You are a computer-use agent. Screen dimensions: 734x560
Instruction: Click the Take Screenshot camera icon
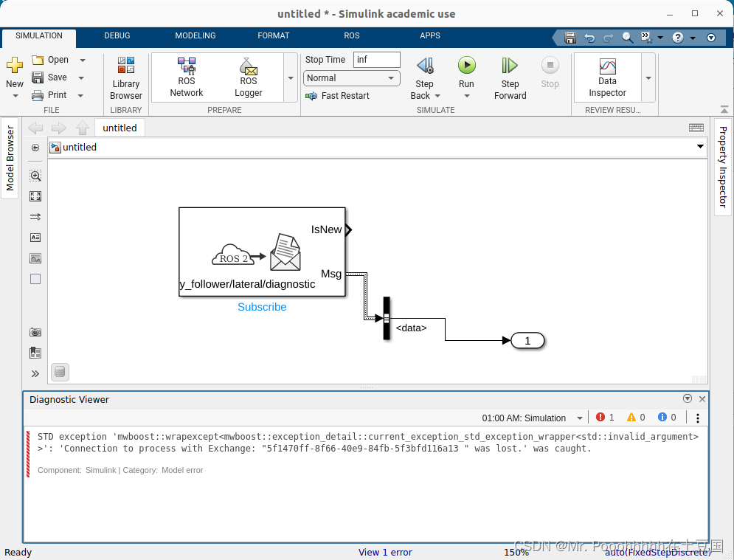(35, 332)
